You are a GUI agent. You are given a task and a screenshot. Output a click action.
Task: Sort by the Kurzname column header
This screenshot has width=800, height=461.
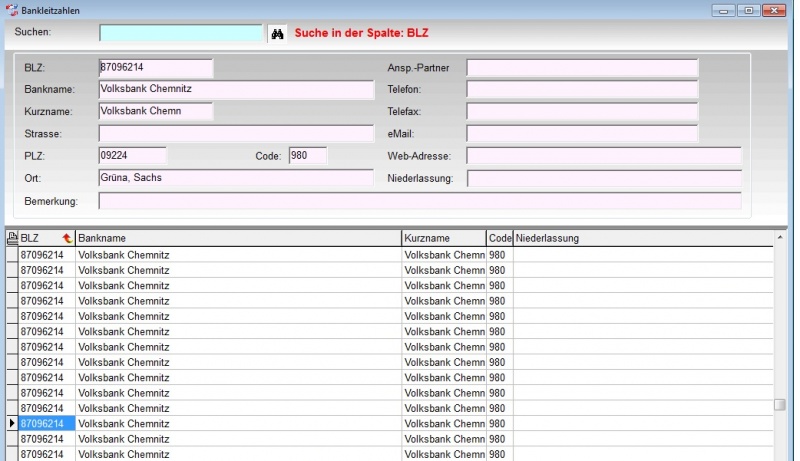444,238
